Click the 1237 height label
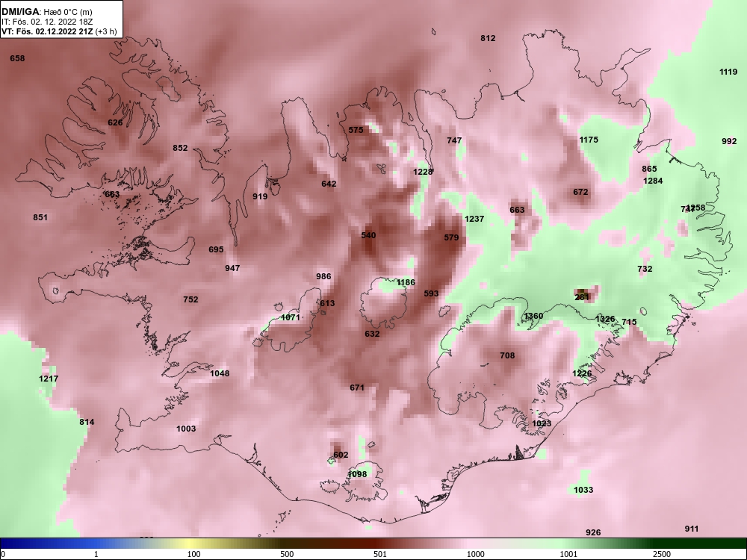747x560 pixels. tap(474, 219)
